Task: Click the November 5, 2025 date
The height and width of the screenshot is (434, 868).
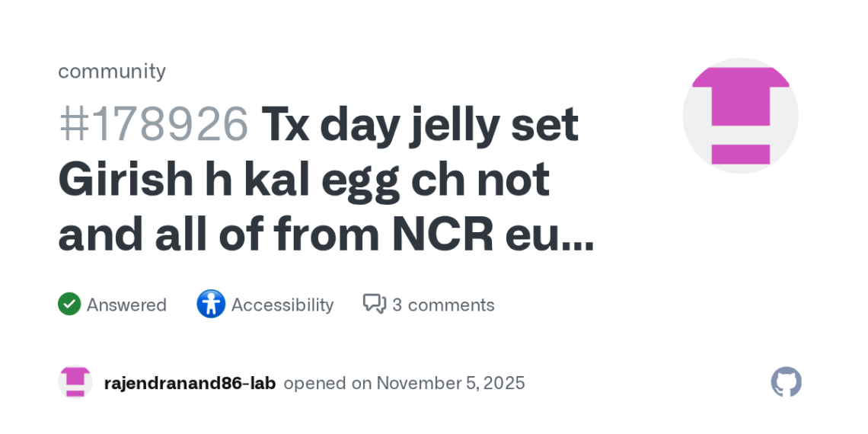Action: [x=451, y=383]
